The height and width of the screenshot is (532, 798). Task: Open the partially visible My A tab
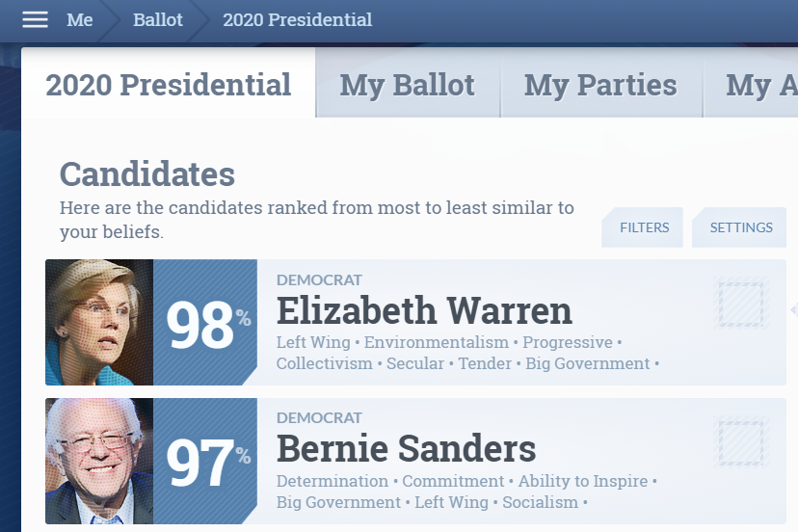coord(751,84)
